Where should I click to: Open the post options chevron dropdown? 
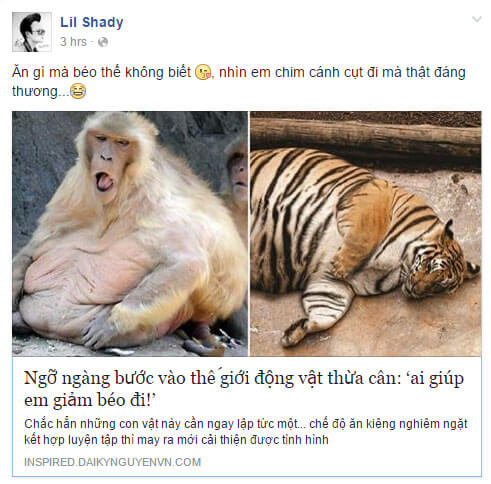(477, 19)
